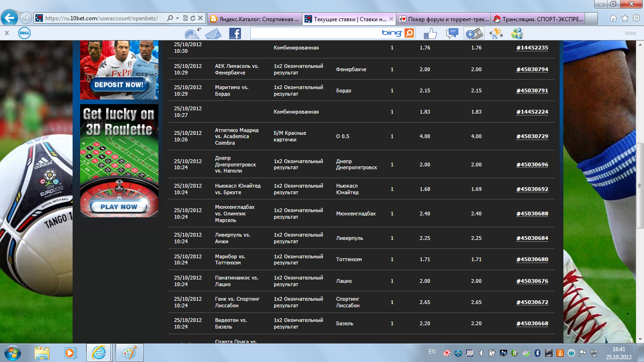
Task: Open the video filmstrip toolbar icon
Action: point(474,33)
